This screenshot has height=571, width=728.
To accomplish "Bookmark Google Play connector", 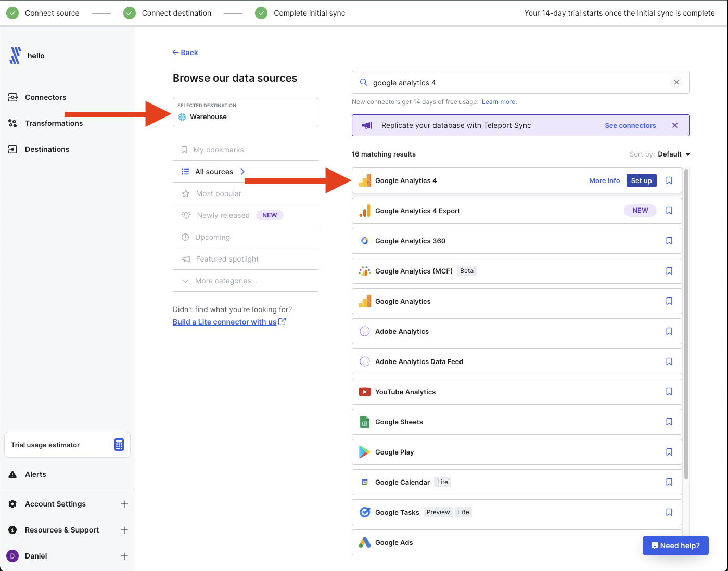I will coord(669,452).
